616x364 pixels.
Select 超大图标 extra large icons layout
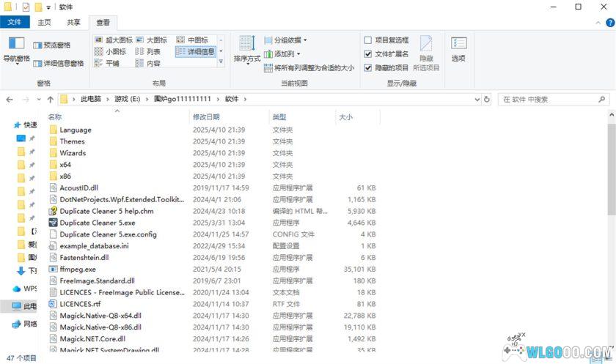[x=114, y=40]
